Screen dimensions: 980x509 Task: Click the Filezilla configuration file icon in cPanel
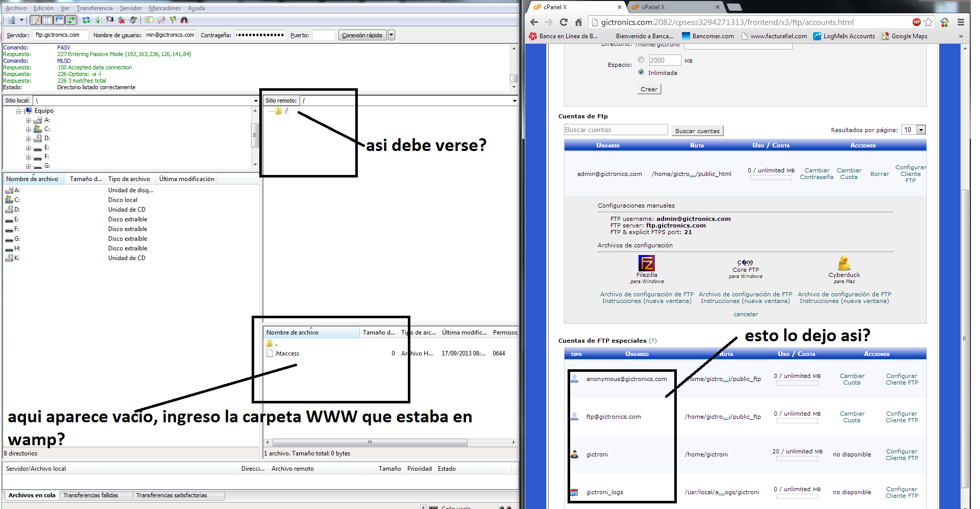(647, 263)
